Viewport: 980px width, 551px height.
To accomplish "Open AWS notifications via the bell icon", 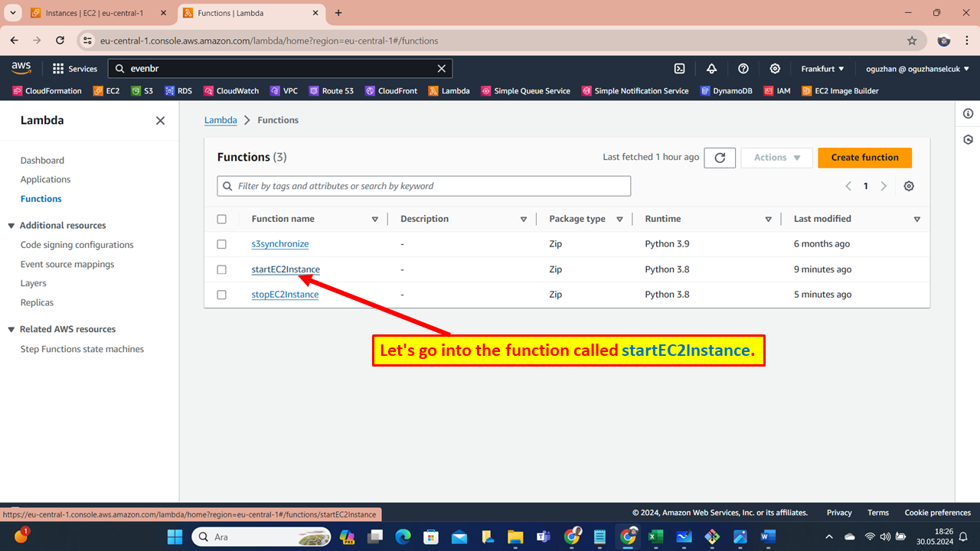I will pos(711,68).
